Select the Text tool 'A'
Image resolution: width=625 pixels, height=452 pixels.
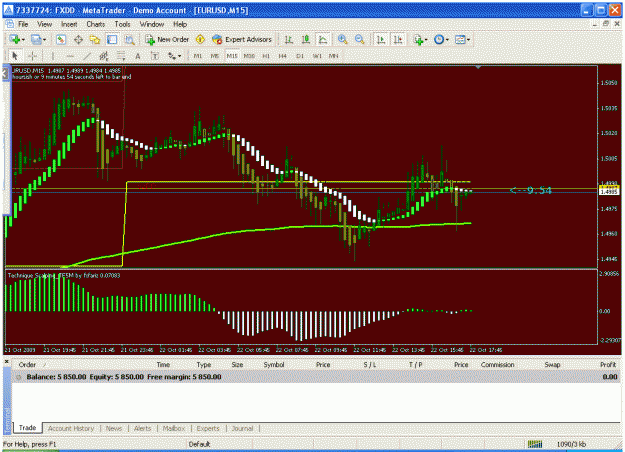[138, 56]
